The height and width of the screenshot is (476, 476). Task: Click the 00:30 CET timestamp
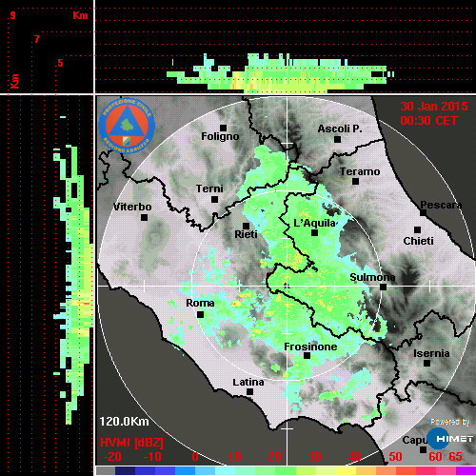tap(428, 121)
